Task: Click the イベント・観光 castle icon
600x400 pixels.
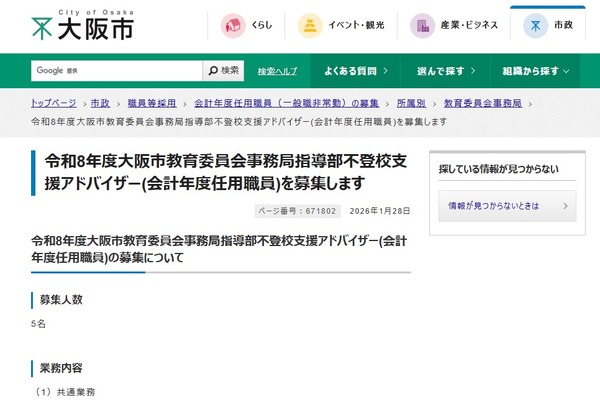Action: [x=310, y=26]
